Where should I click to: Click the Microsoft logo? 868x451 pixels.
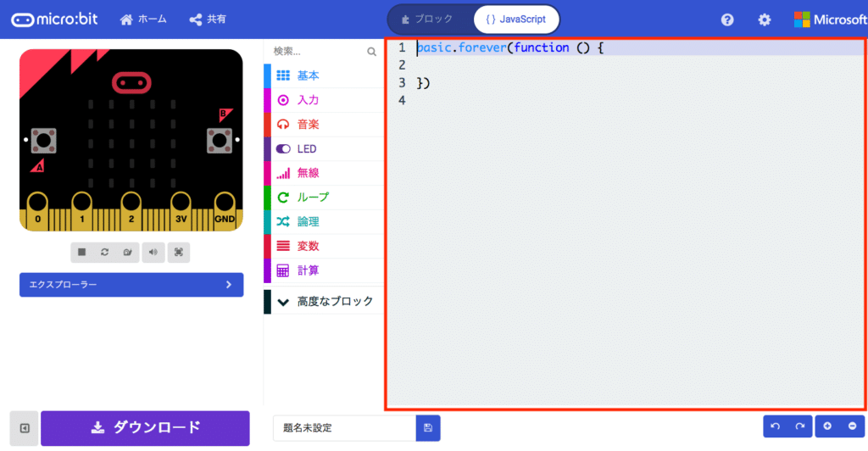pos(830,19)
